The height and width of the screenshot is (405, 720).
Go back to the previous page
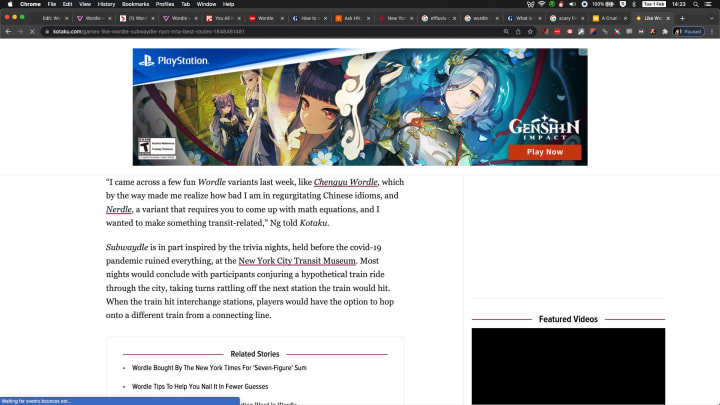pyautogui.click(x=8, y=32)
